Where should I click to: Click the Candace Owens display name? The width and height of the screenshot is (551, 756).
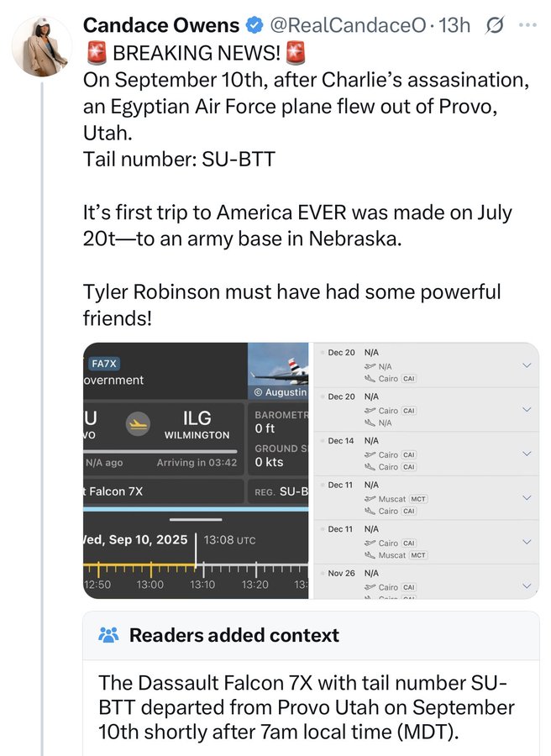161,25
